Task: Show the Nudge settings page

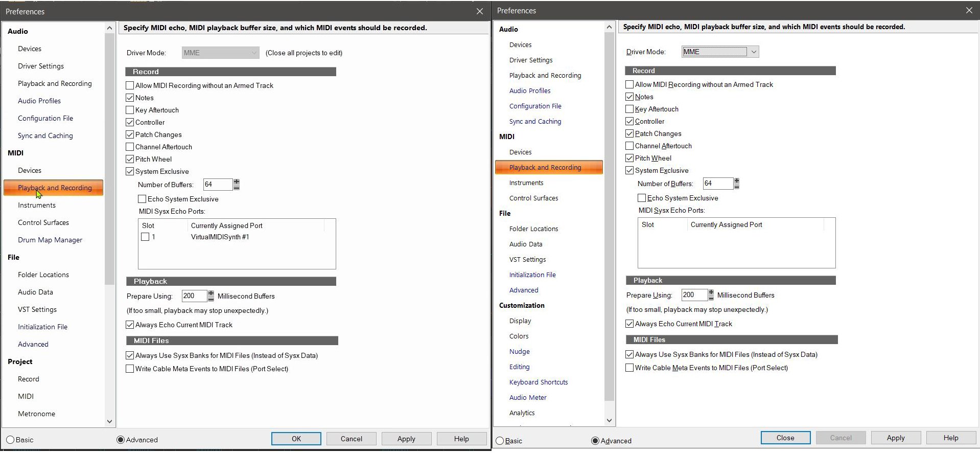Action: [x=519, y=351]
